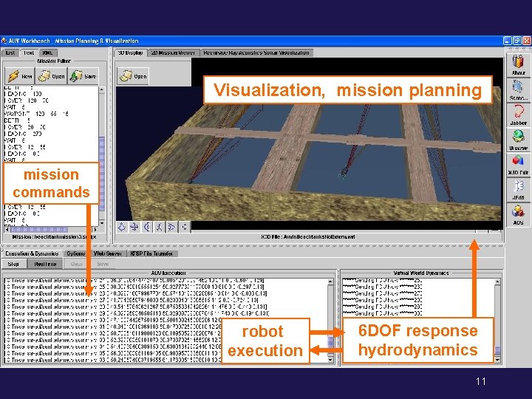532x399 pixels.
Task: Select the 3D Display tab
Action: [x=131, y=52]
